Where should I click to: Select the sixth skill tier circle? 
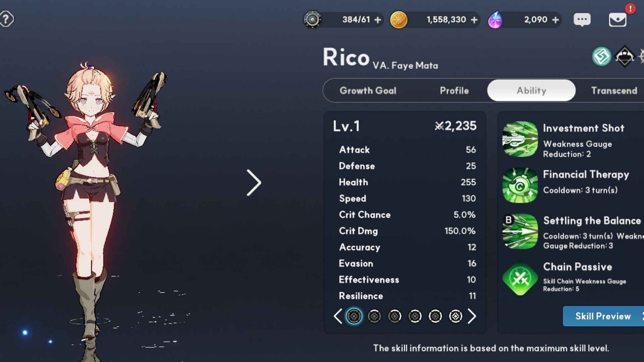[455, 316]
